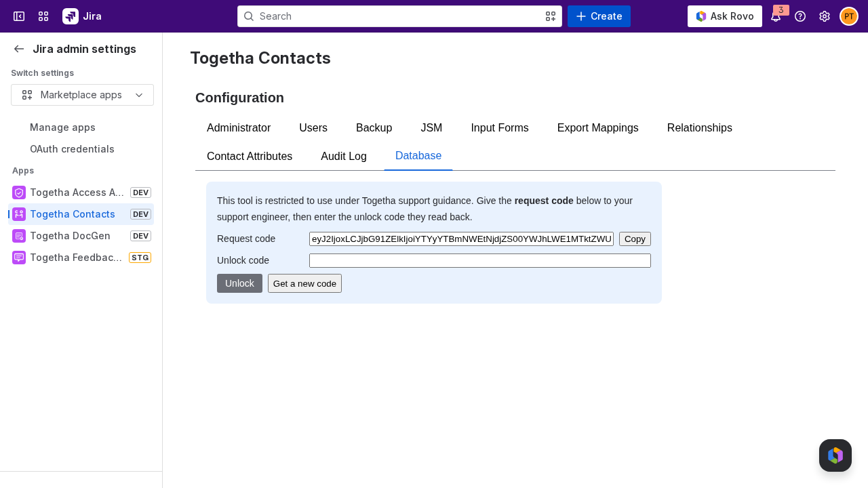The height and width of the screenshot is (488, 868).
Task: Click the Search input field
Action: point(399,16)
